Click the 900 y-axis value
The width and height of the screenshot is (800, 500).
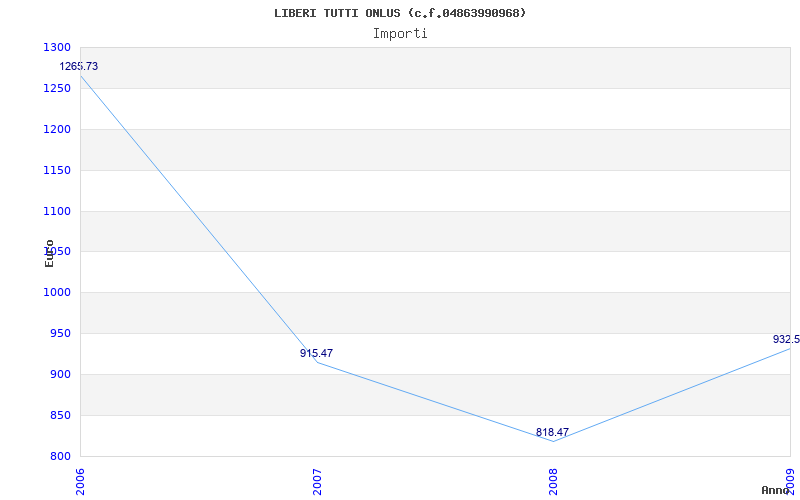click(60, 374)
